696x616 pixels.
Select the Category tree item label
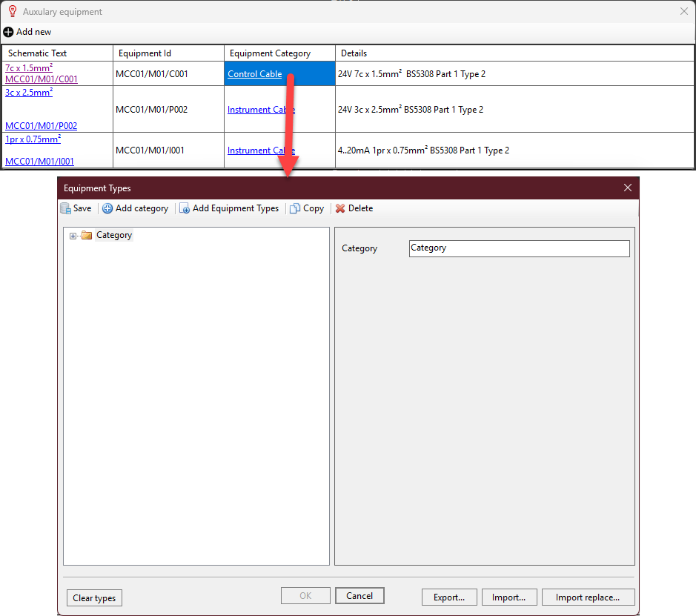pos(114,235)
